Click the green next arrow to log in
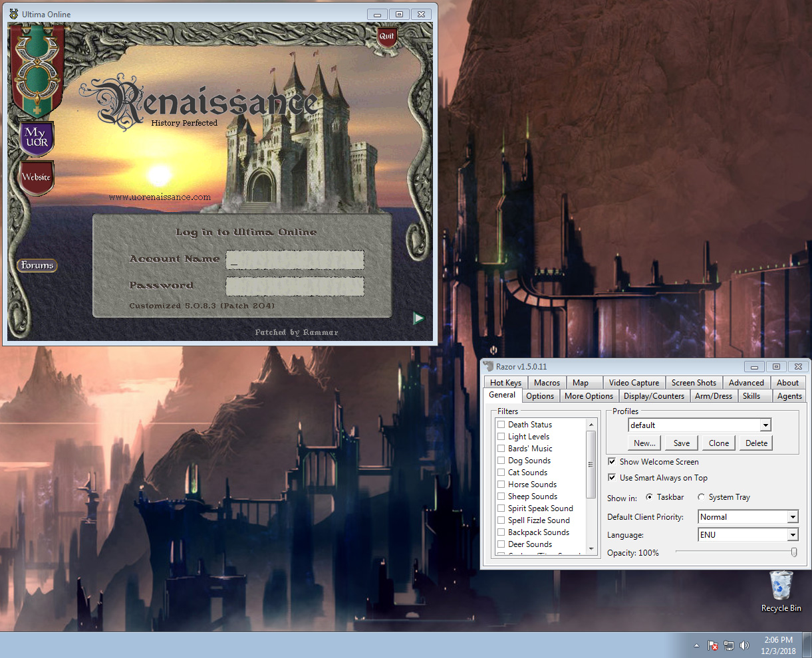The height and width of the screenshot is (658, 812). (418, 318)
